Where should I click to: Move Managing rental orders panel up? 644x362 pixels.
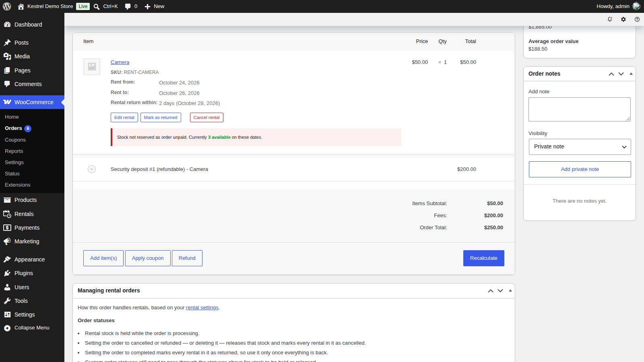(491, 291)
